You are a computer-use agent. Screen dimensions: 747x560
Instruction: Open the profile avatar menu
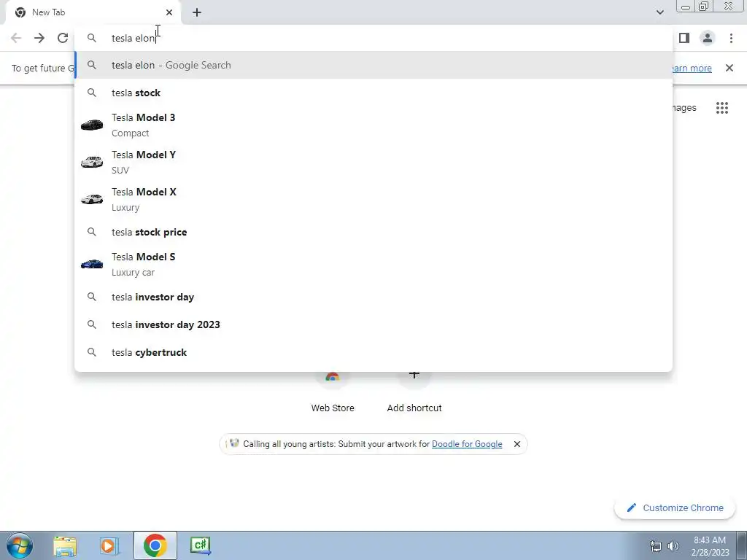pyautogui.click(x=708, y=38)
